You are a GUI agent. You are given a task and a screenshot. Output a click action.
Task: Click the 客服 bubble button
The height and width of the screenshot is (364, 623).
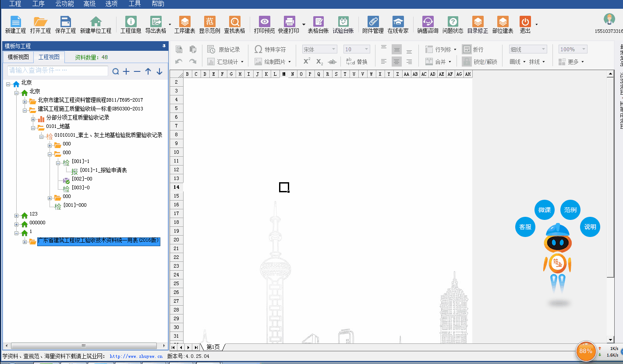coord(525,227)
